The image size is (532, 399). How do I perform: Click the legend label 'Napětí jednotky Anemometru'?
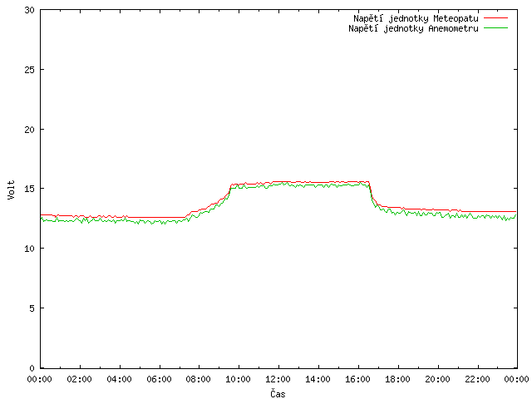(x=413, y=28)
